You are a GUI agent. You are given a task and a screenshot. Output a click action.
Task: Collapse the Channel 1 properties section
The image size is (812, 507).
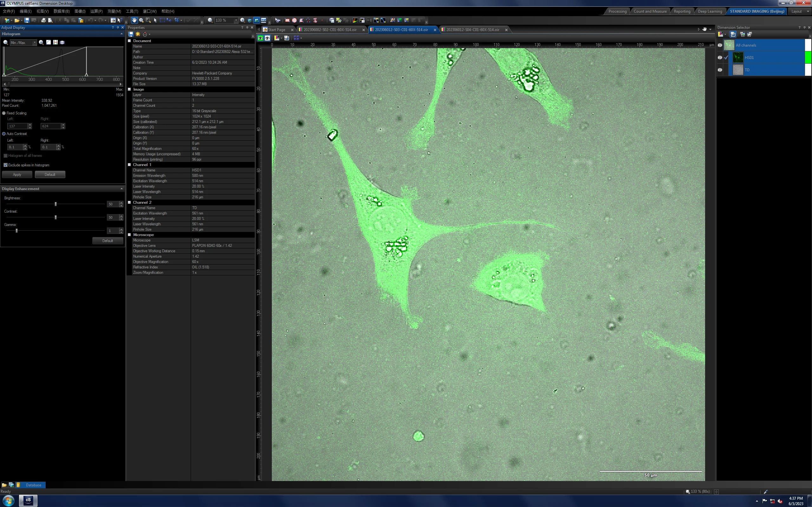(129, 165)
